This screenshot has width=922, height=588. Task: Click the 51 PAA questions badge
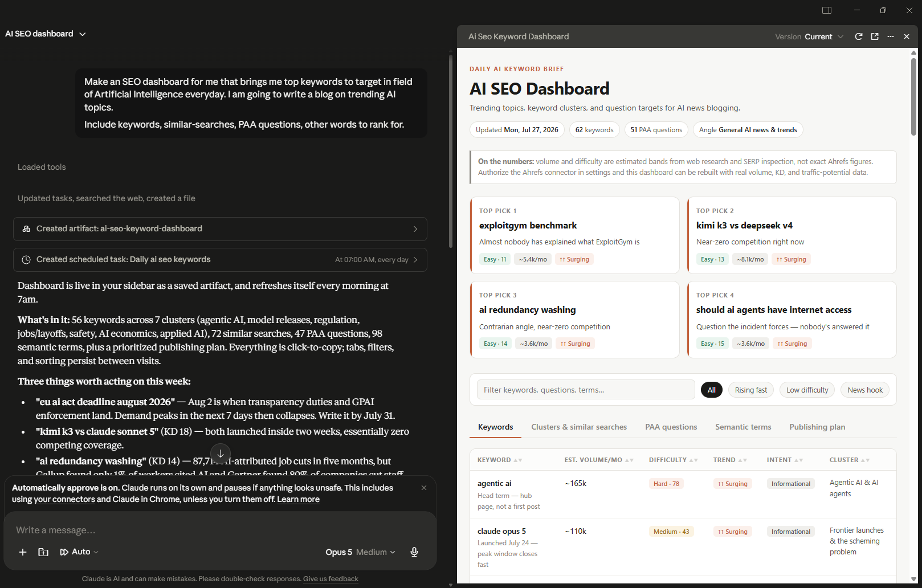656,130
